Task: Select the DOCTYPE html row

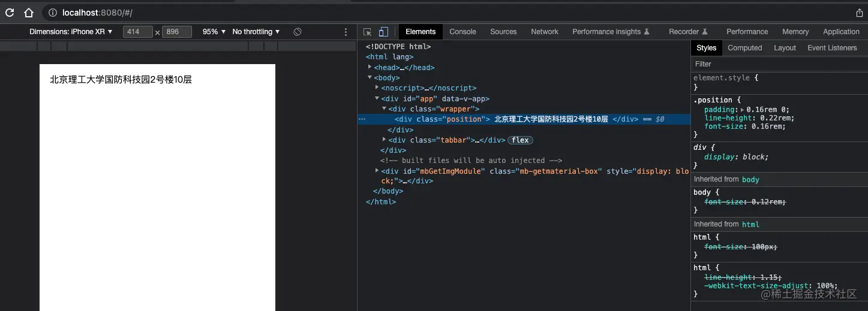Action: 398,46
